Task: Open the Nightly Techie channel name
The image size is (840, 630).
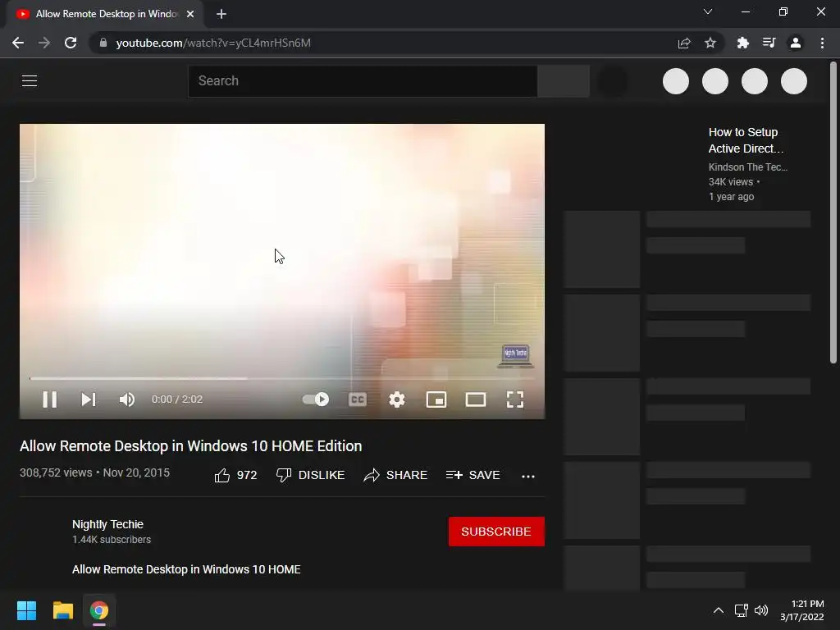Action: [107, 524]
